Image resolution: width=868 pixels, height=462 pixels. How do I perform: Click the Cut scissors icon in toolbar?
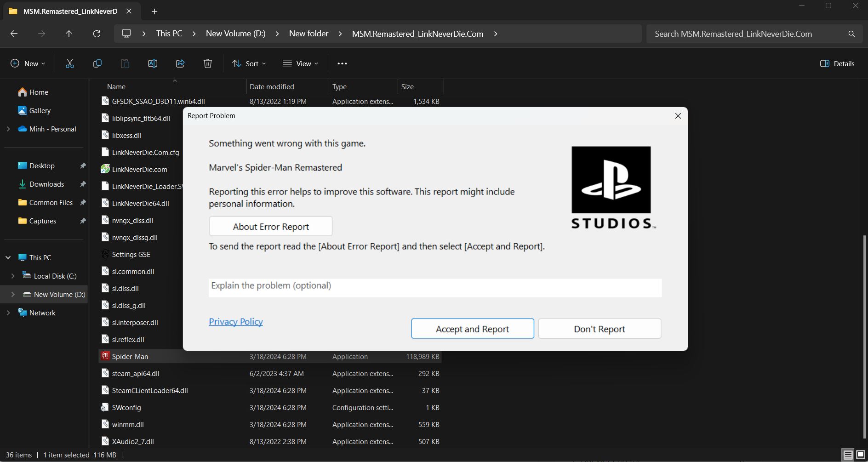(70, 63)
